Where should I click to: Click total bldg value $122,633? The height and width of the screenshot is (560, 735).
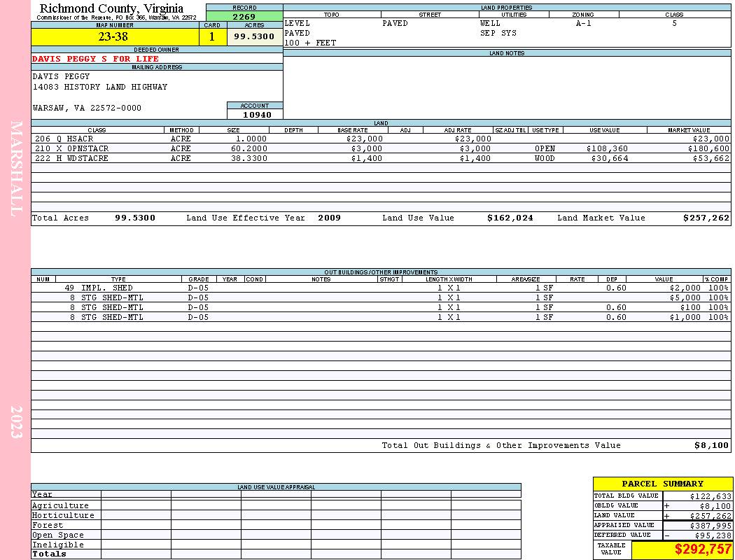(x=710, y=496)
